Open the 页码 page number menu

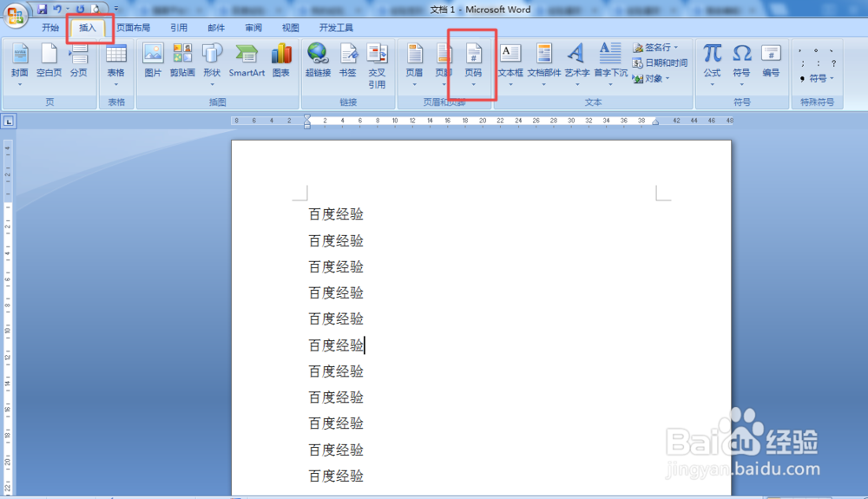[473, 64]
